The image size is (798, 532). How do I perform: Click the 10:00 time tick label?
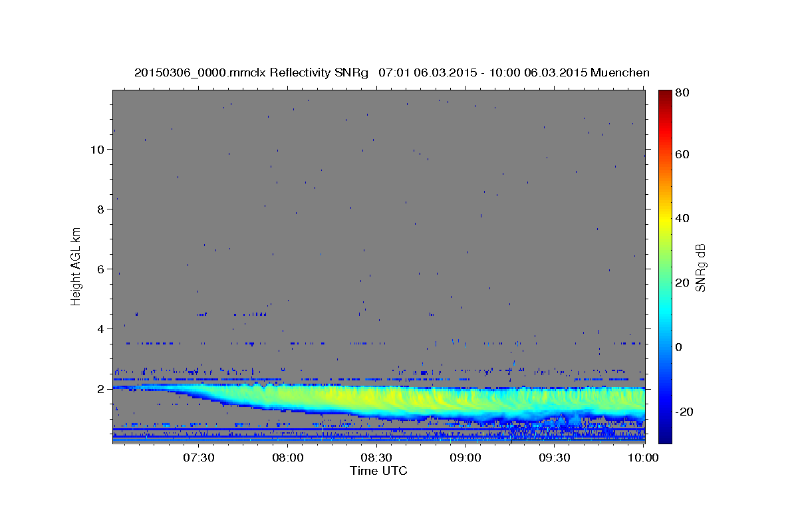point(642,458)
